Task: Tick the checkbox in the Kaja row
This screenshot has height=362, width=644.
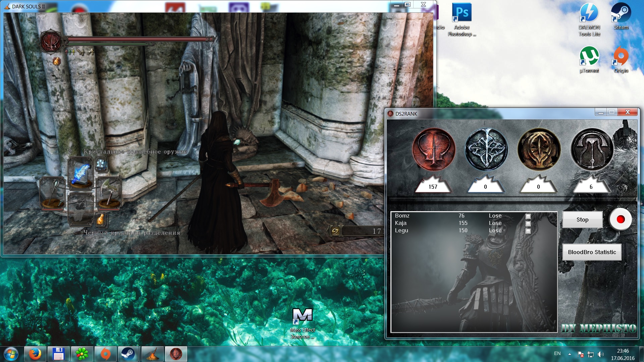Action: coord(528,224)
